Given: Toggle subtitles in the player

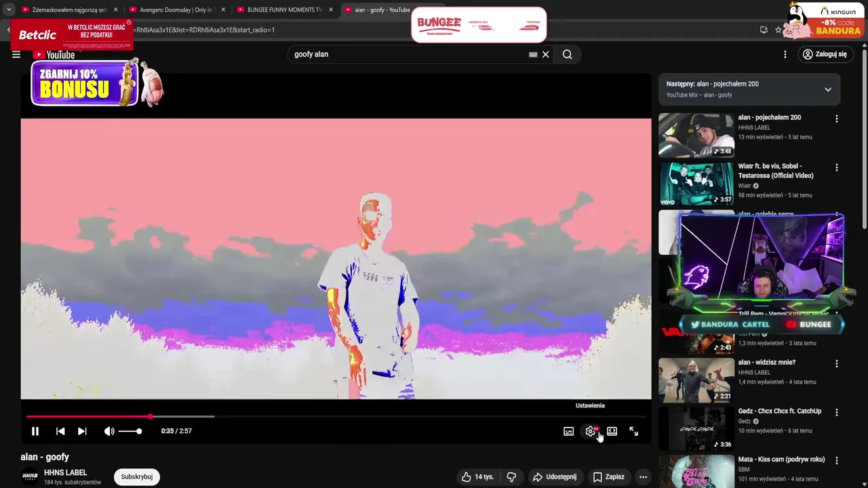Looking at the screenshot, I should pyautogui.click(x=569, y=431).
